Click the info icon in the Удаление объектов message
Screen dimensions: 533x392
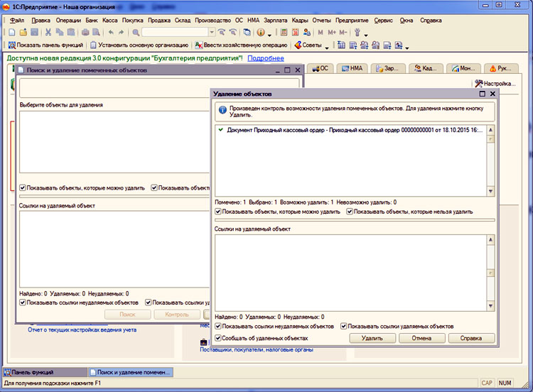[222, 110]
